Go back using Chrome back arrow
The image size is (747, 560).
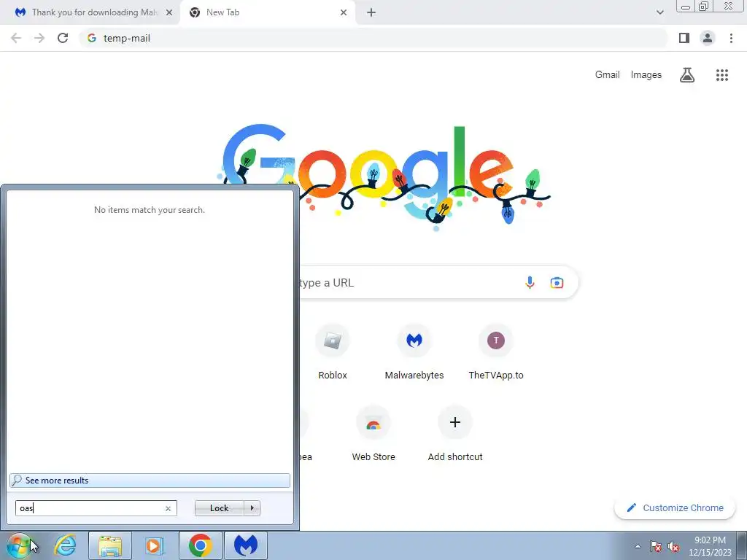pos(16,38)
